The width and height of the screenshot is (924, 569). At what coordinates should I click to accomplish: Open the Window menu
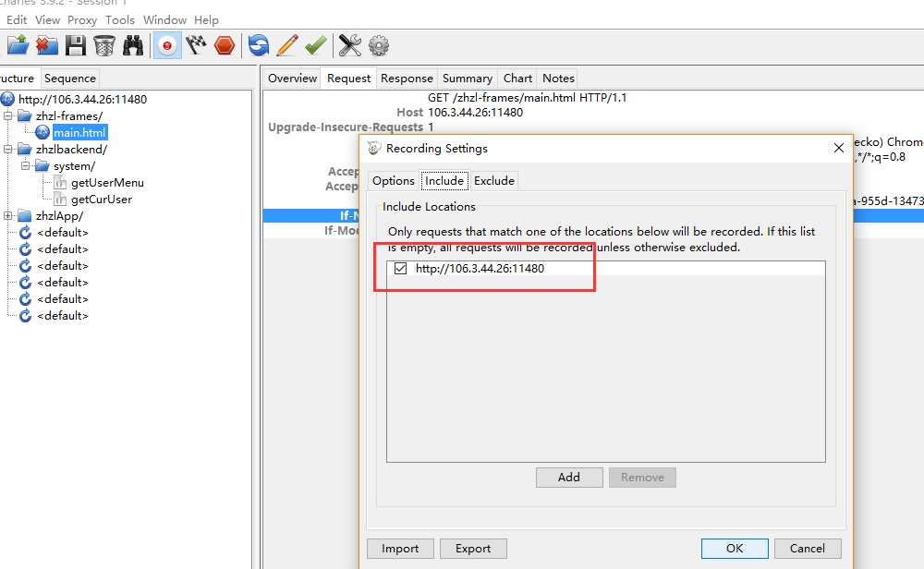coord(165,20)
